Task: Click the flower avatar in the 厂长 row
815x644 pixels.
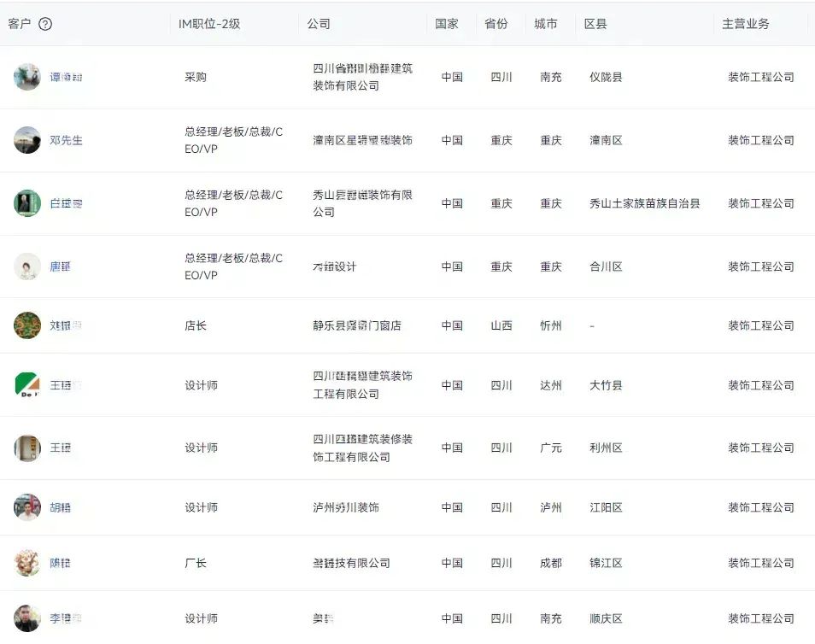Action: coord(26,563)
